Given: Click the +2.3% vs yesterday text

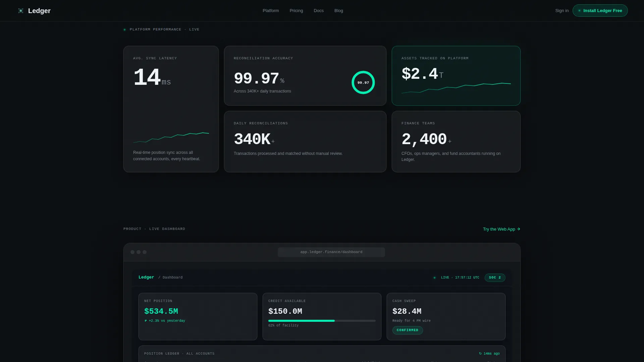Looking at the screenshot, I should click(x=167, y=321).
